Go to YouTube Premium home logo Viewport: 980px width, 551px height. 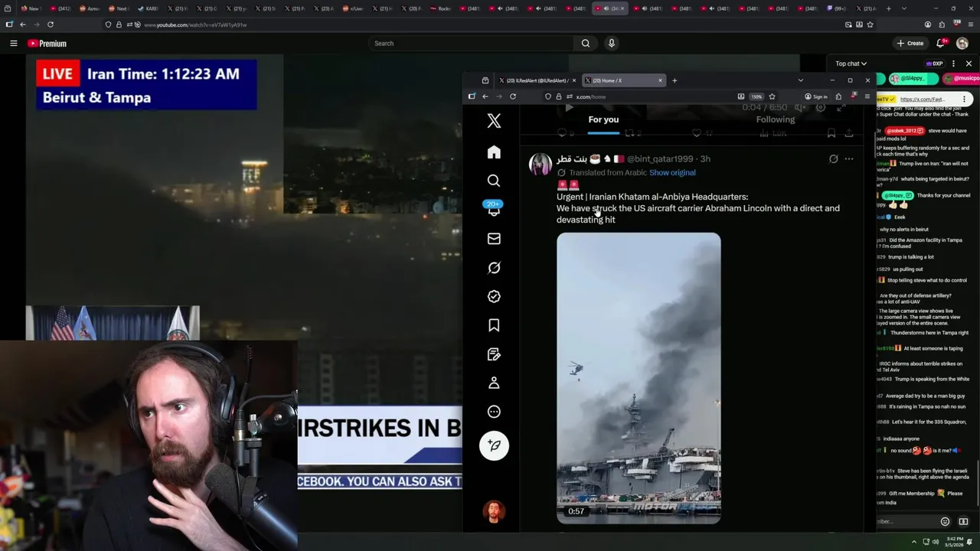click(47, 44)
